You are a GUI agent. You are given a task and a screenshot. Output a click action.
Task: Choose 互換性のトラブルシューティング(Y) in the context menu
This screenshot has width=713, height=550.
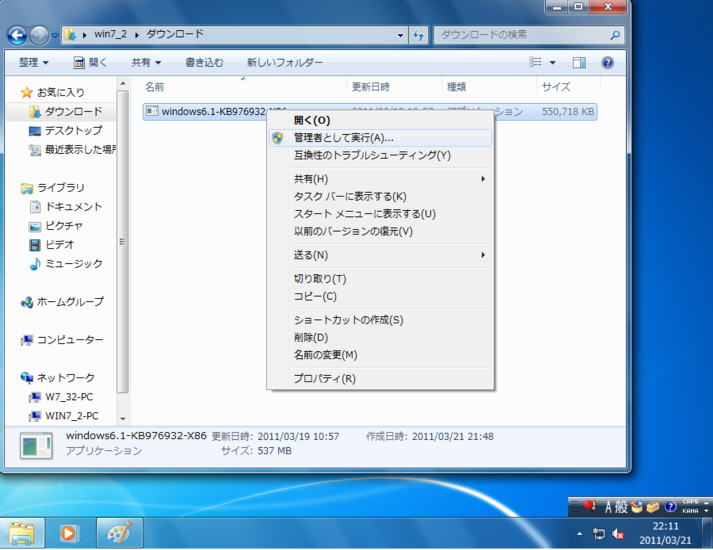click(x=380, y=155)
